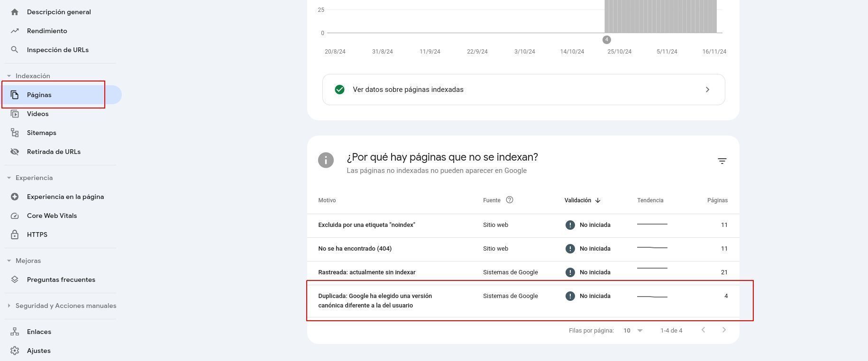Click the help icon next to Fuente
The image size is (868, 361).
510,200
